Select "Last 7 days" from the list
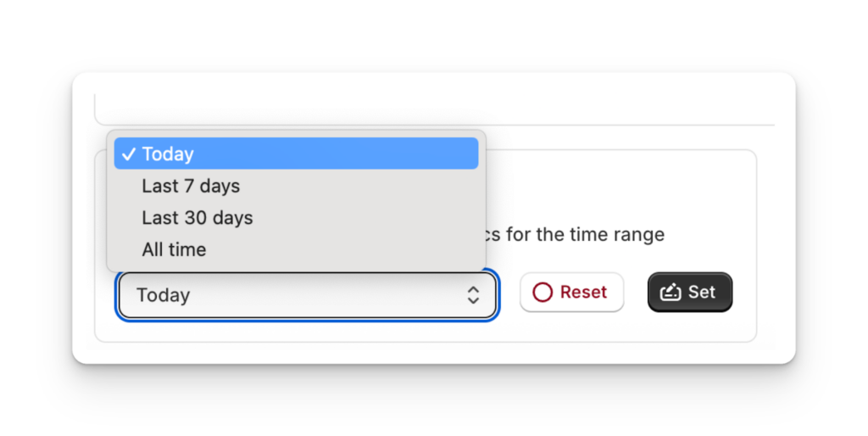868x436 pixels. 191,186
